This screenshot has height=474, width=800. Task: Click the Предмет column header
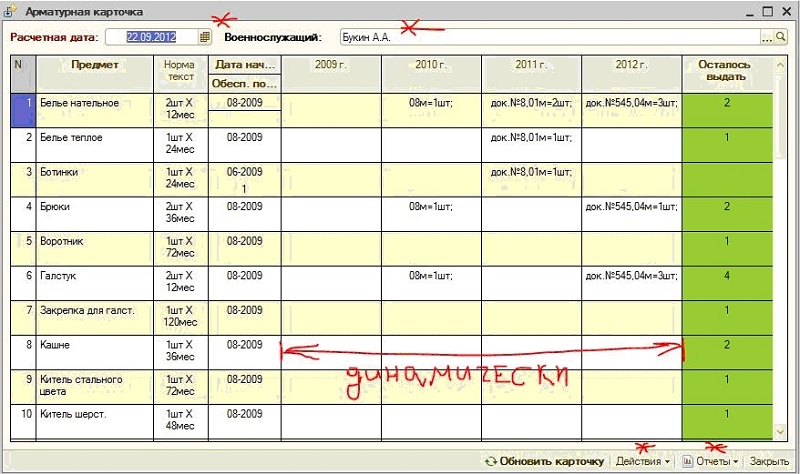[x=95, y=65]
